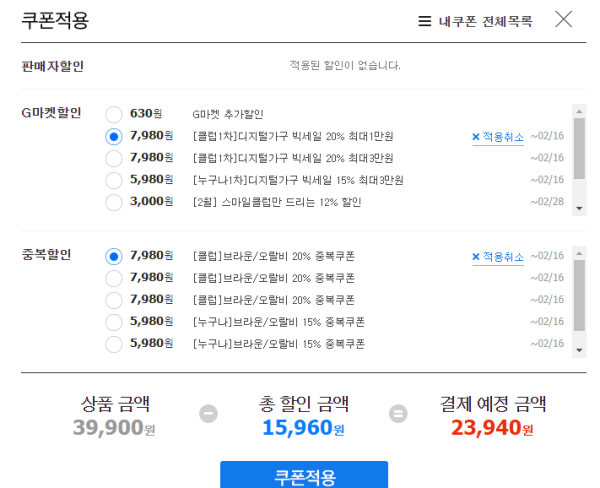Click the G마켓할인 list scrollbar thumb
Image resolution: width=600 pixels, height=488 pixels.
click(579, 148)
